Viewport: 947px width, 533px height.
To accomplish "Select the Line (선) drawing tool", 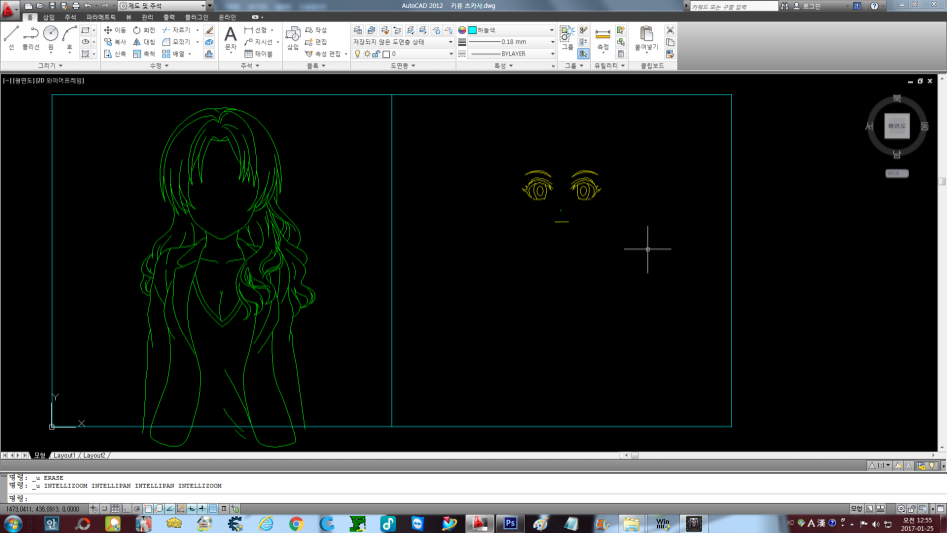I will point(11,38).
